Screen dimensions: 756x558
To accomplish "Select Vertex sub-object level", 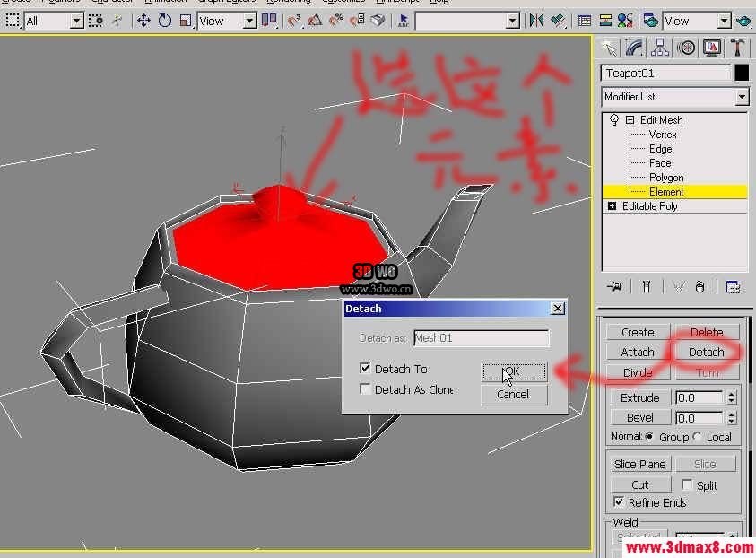I will pyautogui.click(x=663, y=135).
